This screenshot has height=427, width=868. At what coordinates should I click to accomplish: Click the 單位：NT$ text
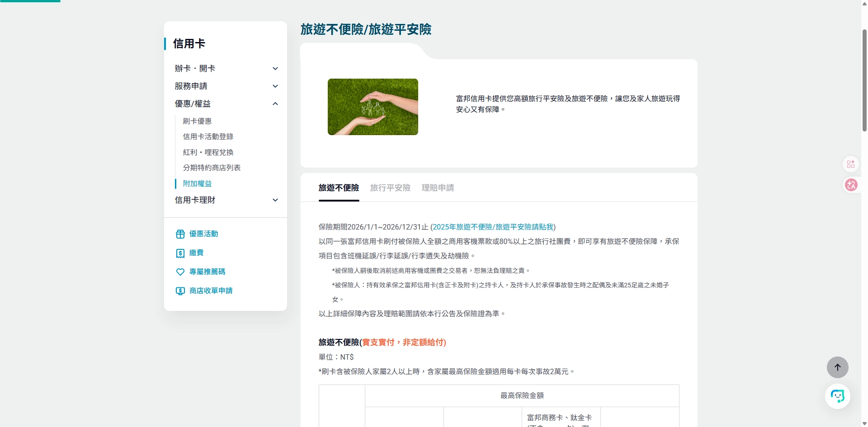[336, 357]
